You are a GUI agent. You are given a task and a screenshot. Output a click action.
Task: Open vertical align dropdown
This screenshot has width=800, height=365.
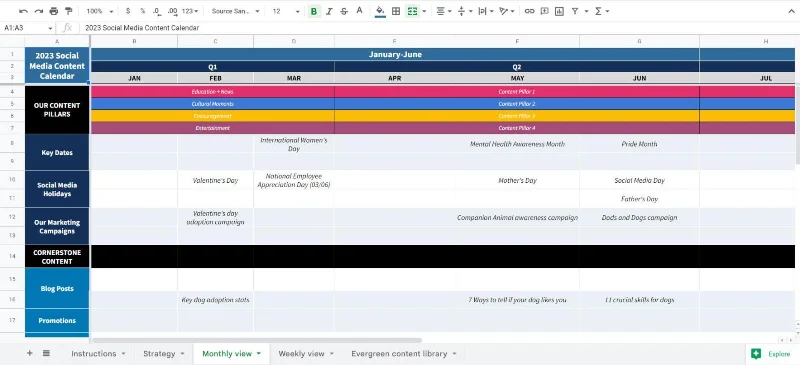(465, 11)
